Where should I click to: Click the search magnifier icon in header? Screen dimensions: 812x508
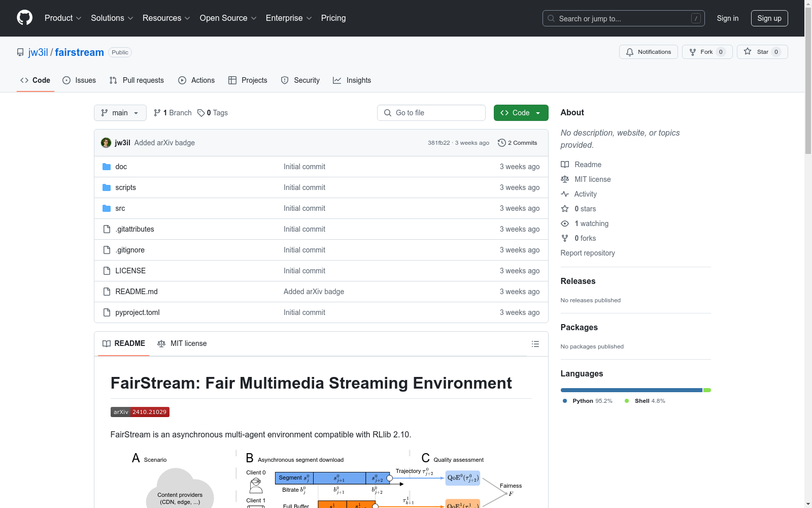(551, 18)
